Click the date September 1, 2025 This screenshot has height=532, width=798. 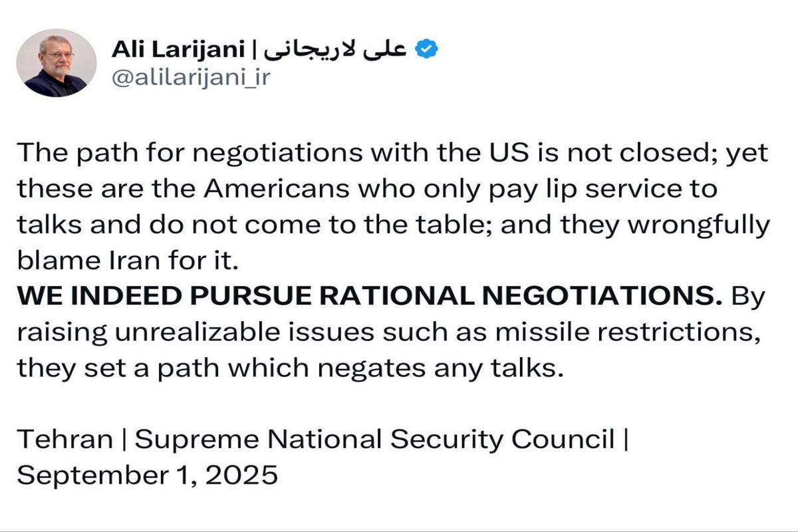pyautogui.click(x=147, y=476)
